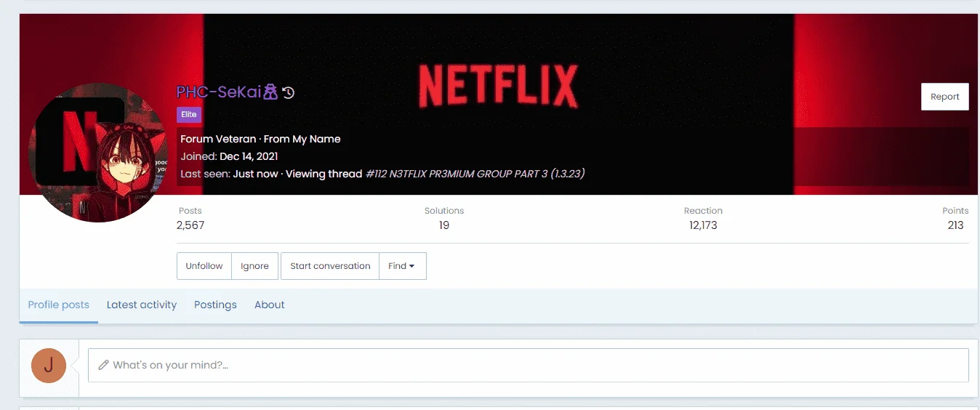The width and height of the screenshot is (980, 410).
Task: Ignore this member
Action: pyautogui.click(x=254, y=266)
